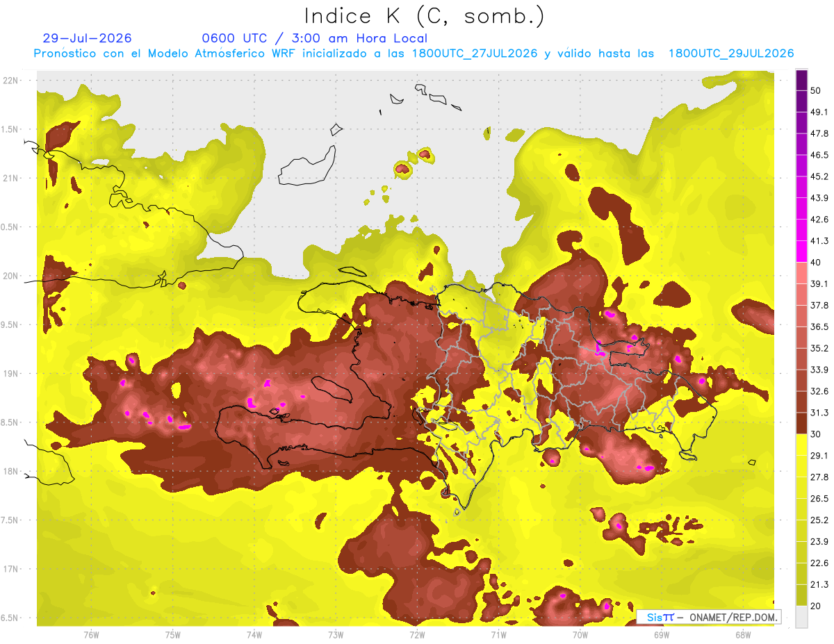The height and width of the screenshot is (644, 834).
Task: Click the "72W" longitude label
Action: pyautogui.click(x=417, y=634)
